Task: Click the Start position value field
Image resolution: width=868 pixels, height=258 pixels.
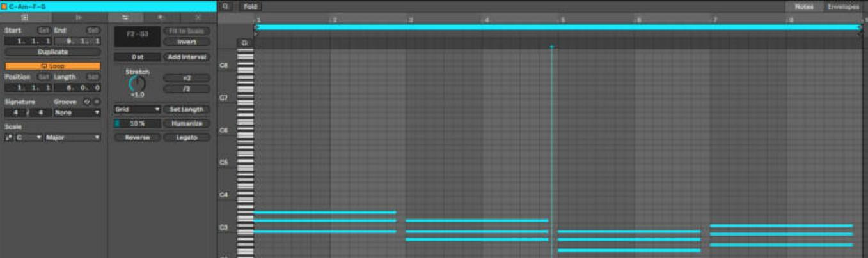Action: pyautogui.click(x=28, y=41)
